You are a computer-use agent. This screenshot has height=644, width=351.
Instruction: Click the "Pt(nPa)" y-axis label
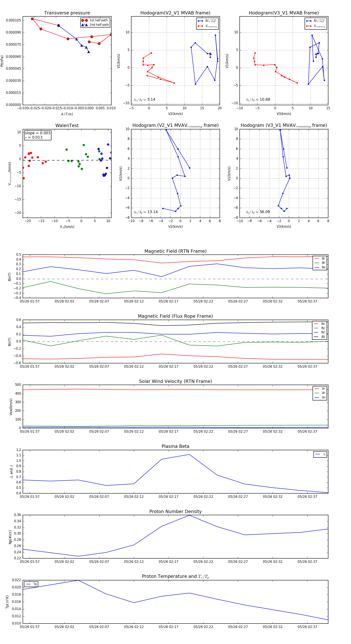click(x=2, y=61)
